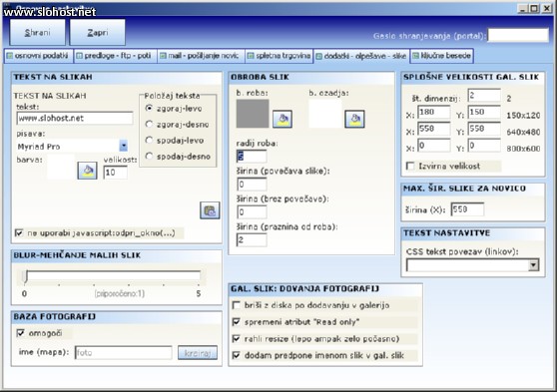Screen dimensions: 557x392
Task: Click icon on ključne besede tab
Action: (415, 56)
